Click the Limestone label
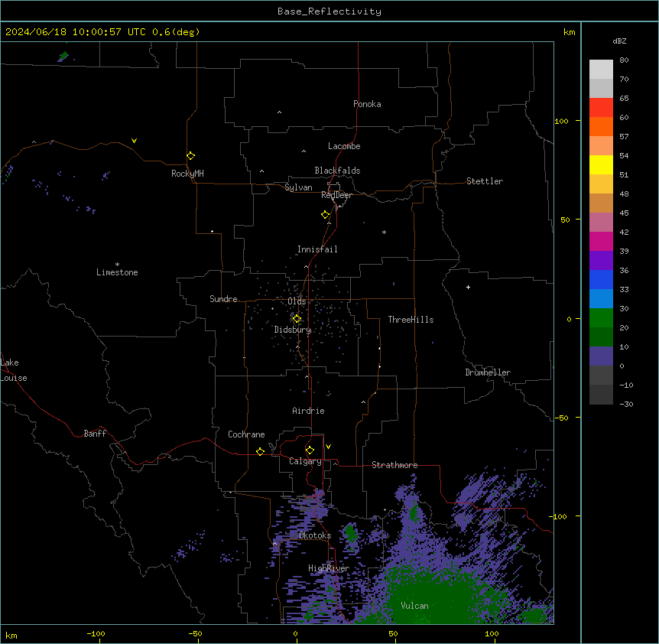The height and width of the screenshot is (644, 659). [117, 272]
